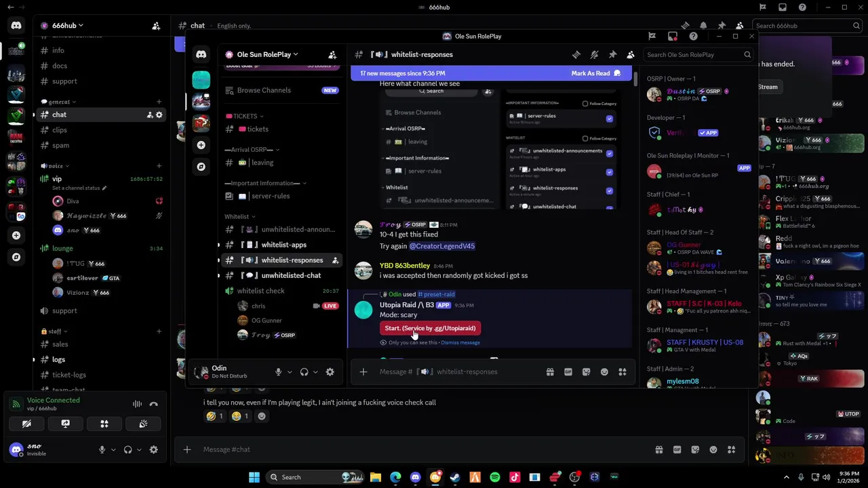Search Ole Sun RolePlay field

point(699,55)
